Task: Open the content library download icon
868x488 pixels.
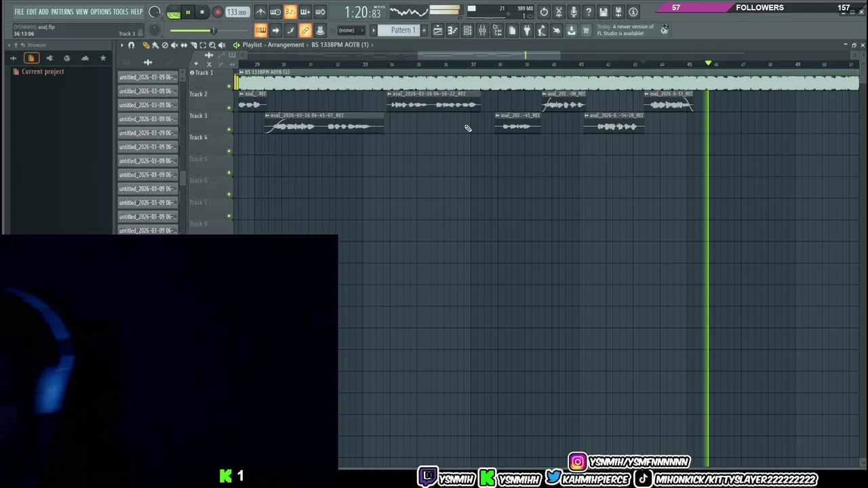Action: click(x=572, y=30)
